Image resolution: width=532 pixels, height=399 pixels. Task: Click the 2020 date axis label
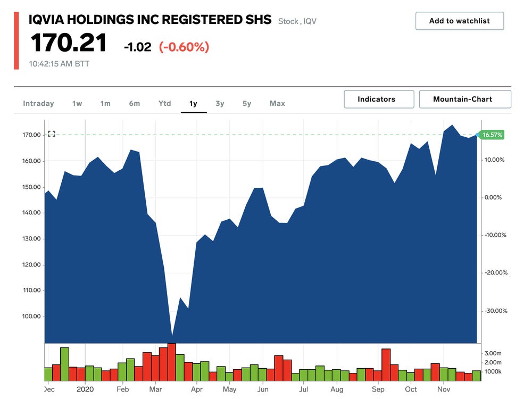coord(85,389)
